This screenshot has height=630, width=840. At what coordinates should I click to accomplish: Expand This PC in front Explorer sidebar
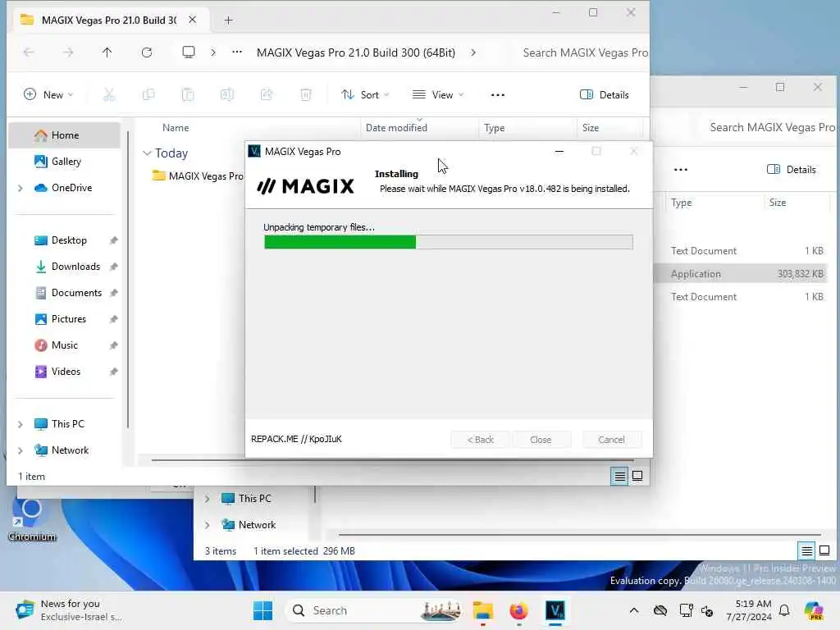point(21,424)
